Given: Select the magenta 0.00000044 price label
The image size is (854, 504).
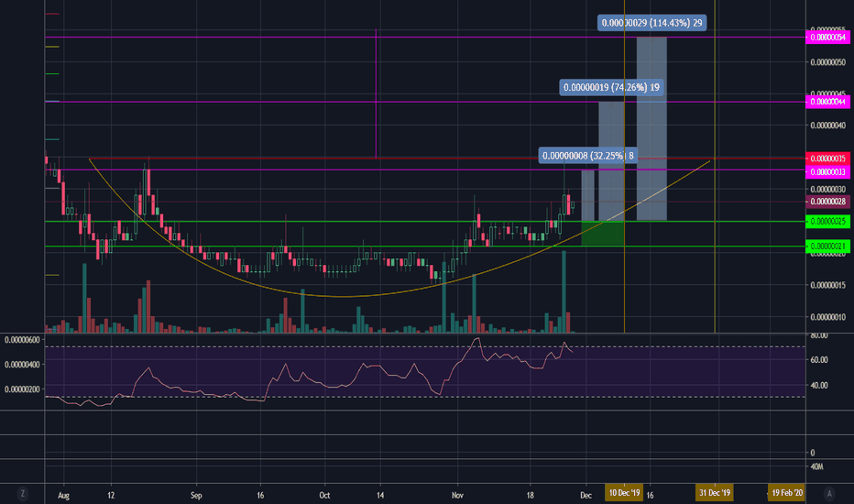Looking at the screenshot, I should 827,102.
